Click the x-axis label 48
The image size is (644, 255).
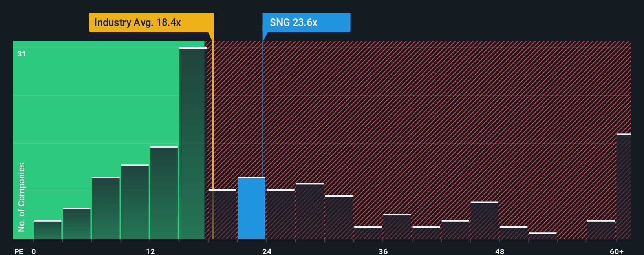pos(499,251)
